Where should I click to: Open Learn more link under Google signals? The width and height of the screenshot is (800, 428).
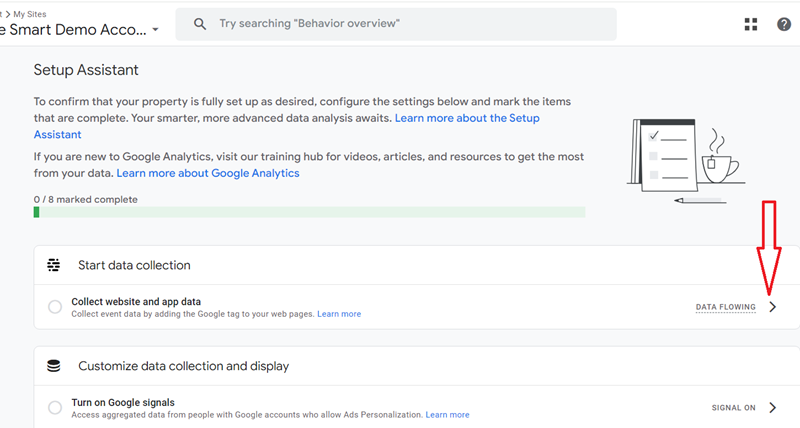click(x=447, y=415)
